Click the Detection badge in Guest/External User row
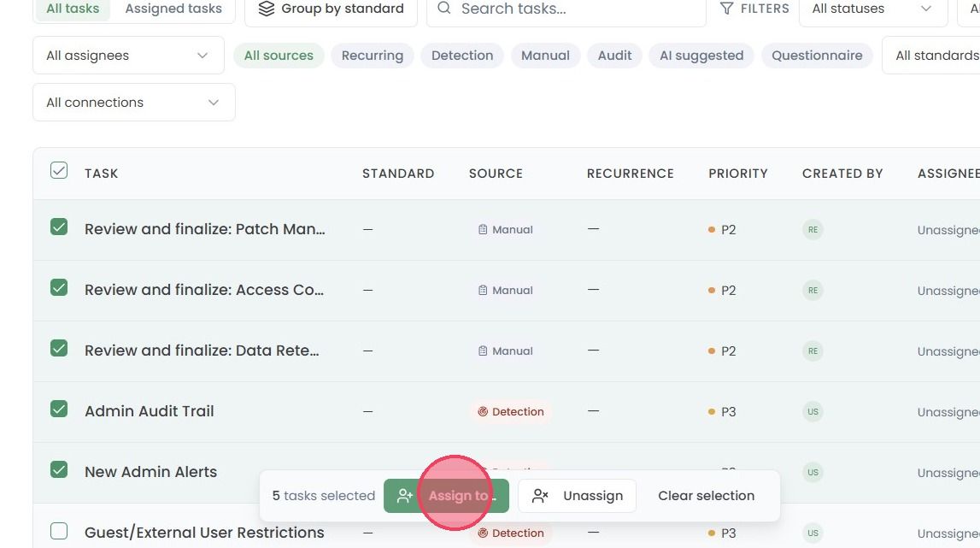This screenshot has width=980, height=548. pos(511,533)
